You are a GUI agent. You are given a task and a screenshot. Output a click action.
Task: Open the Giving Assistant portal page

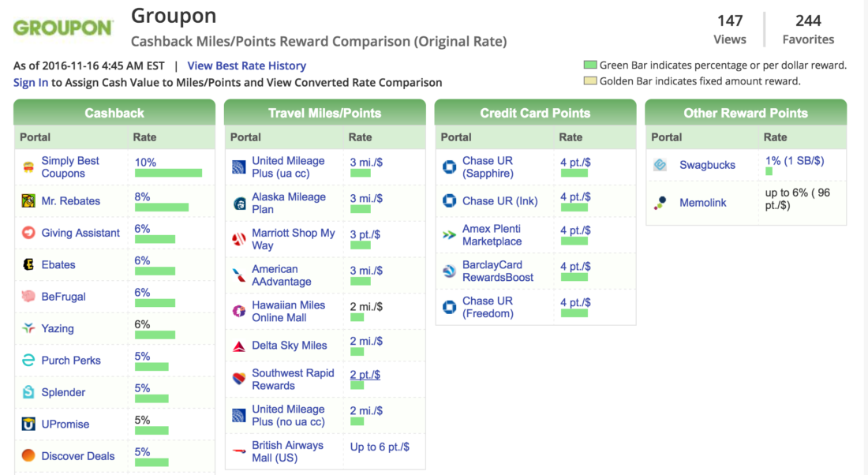(82, 233)
